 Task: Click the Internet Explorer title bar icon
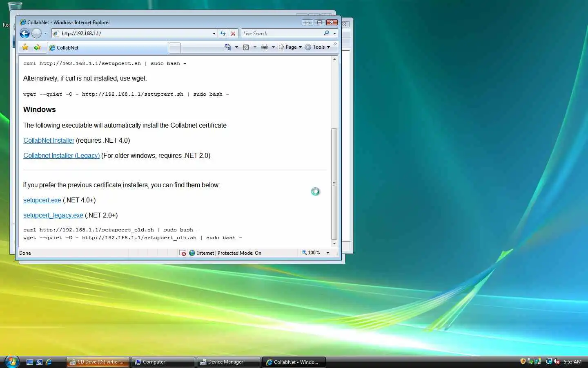click(23, 22)
